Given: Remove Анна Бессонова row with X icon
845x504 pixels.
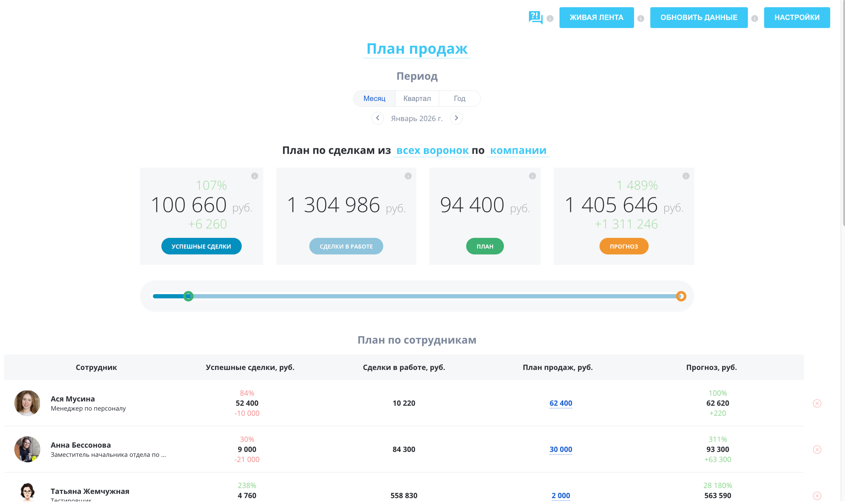Looking at the screenshot, I should pyautogui.click(x=817, y=449).
